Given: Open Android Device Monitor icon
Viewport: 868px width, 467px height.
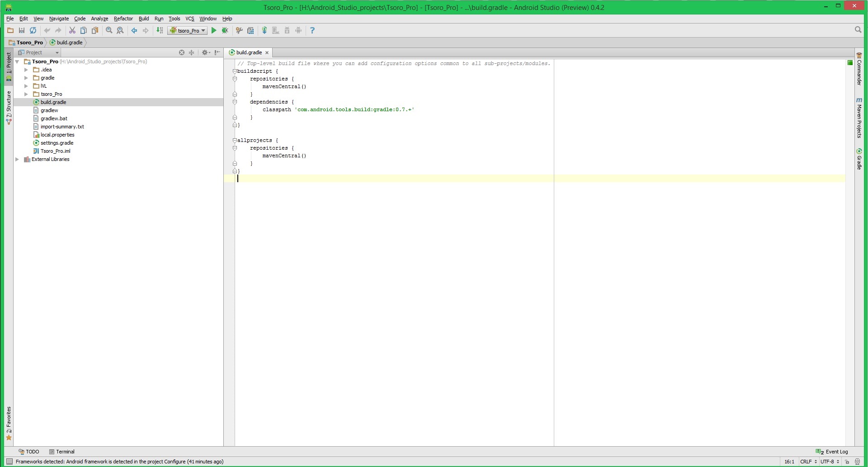Looking at the screenshot, I should pyautogui.click(x=298, y=30).
